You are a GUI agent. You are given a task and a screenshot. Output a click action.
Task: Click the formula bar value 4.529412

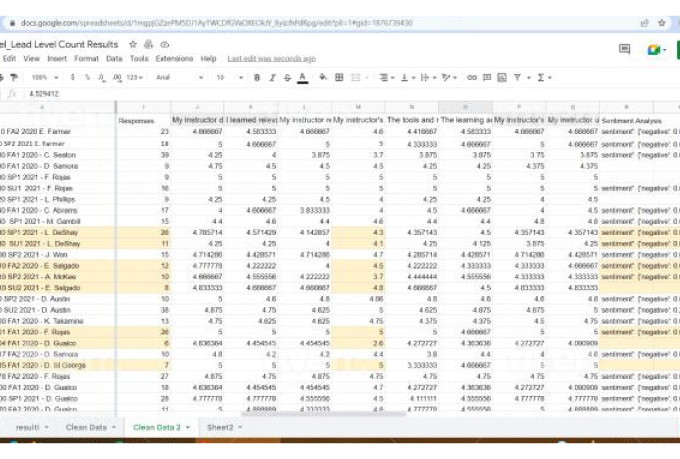[44, 94]
